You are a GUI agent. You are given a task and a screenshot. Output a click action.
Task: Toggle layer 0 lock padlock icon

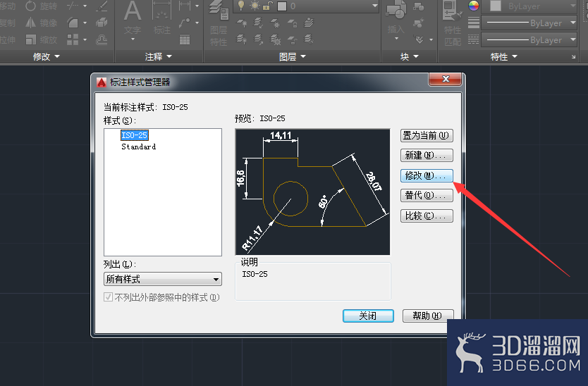[x=267, y=6]
